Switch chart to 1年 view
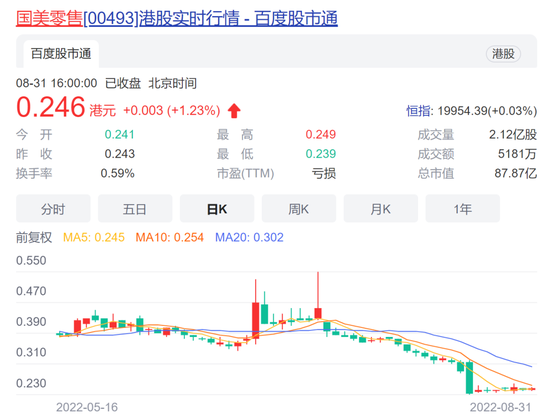This screenshot has width=550, height=418. pos(462,209)
